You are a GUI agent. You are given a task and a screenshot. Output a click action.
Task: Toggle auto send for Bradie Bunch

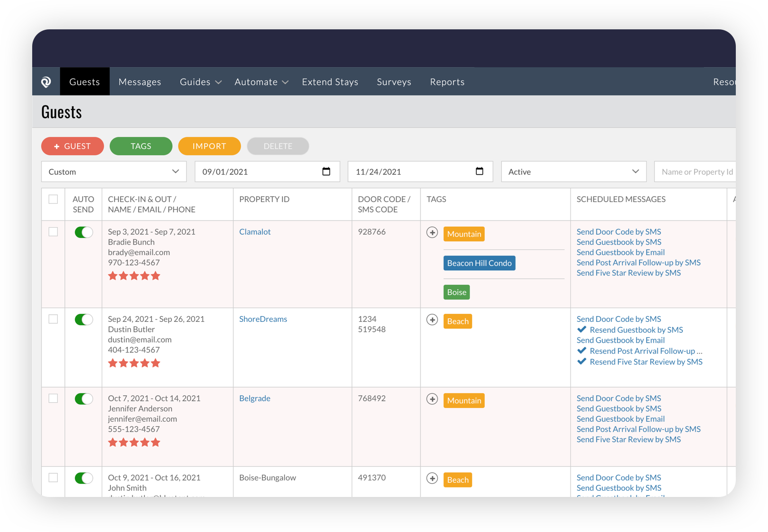[84, 232]
